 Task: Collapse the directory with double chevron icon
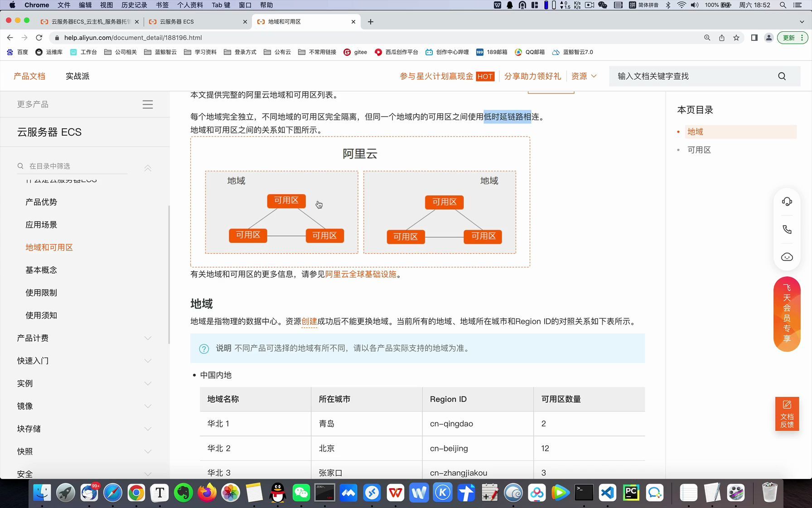click(148, 168)
